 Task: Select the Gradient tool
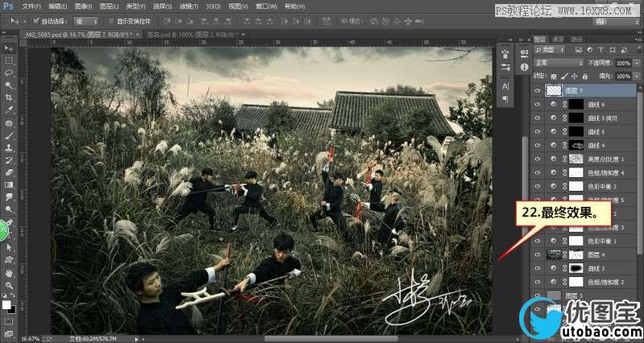[8, 185]
